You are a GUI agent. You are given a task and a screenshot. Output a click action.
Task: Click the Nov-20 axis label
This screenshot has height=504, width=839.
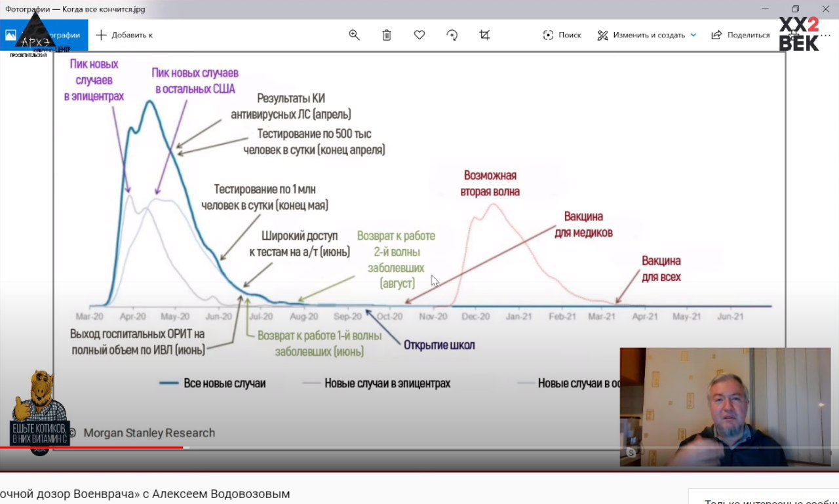433,316
